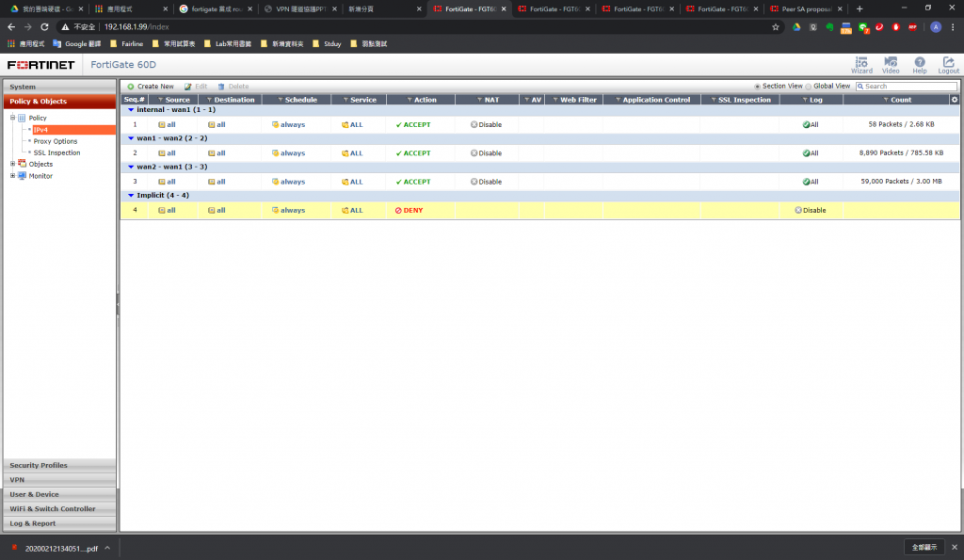Viewport: 964px width, 560px height.
Task: Open the System menu section
Action: pyautogui.click(x=59, y=87)
